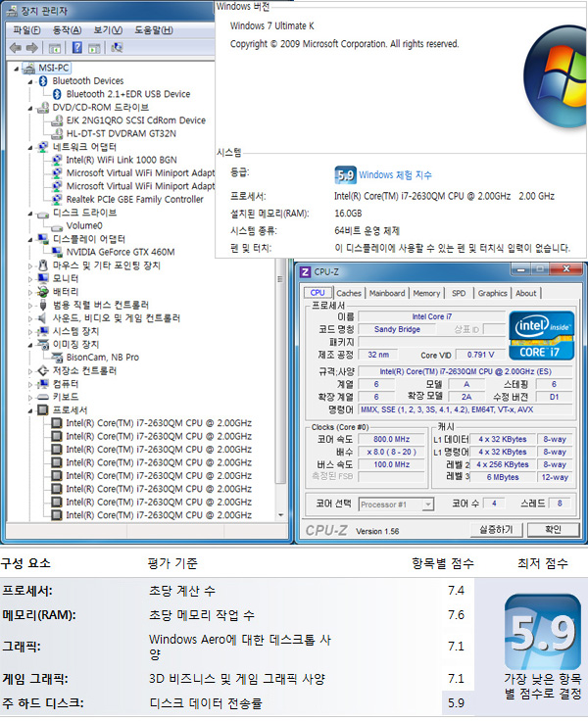This screenshot has width=588, height=721.
Task: Click the CPU-Z purple Z title icon
Action: click(x=305, y=271)
